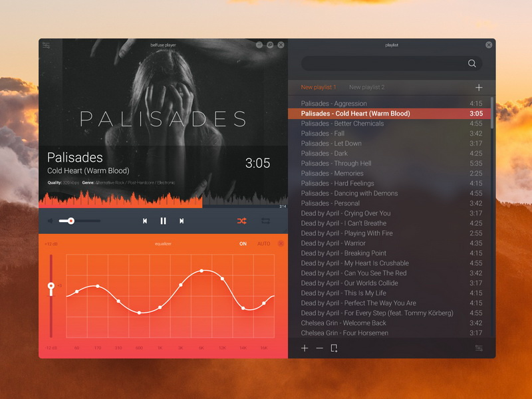Viewport: 532px width, 399px height.
Task: Open playlist options sliders icon
Action: click(479, 348)
